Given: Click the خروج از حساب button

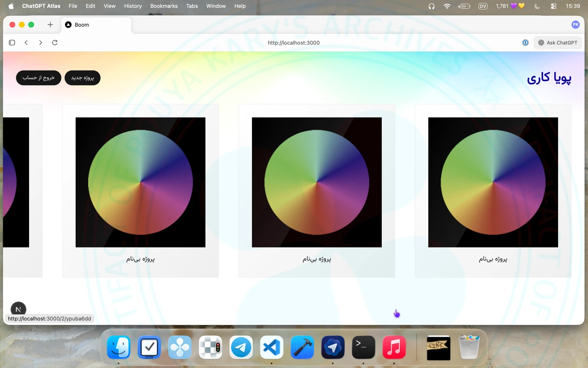Looking at the screenshot, I should coord(39,78).
